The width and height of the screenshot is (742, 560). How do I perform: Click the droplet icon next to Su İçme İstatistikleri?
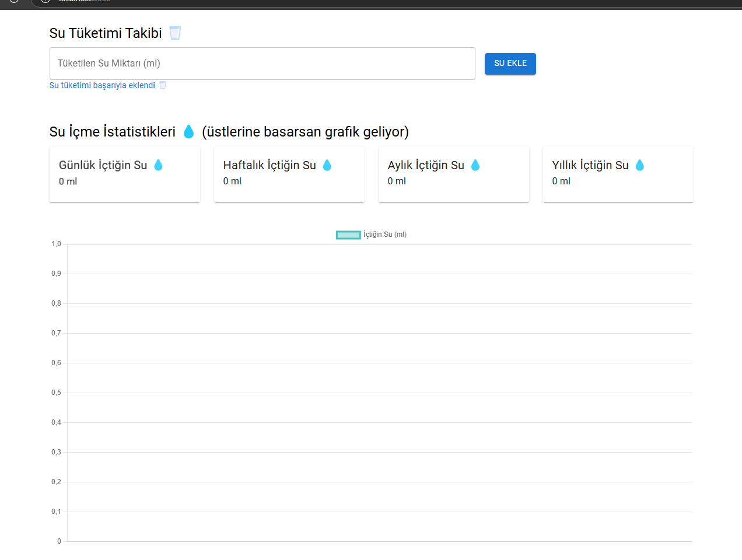(188, 132)
